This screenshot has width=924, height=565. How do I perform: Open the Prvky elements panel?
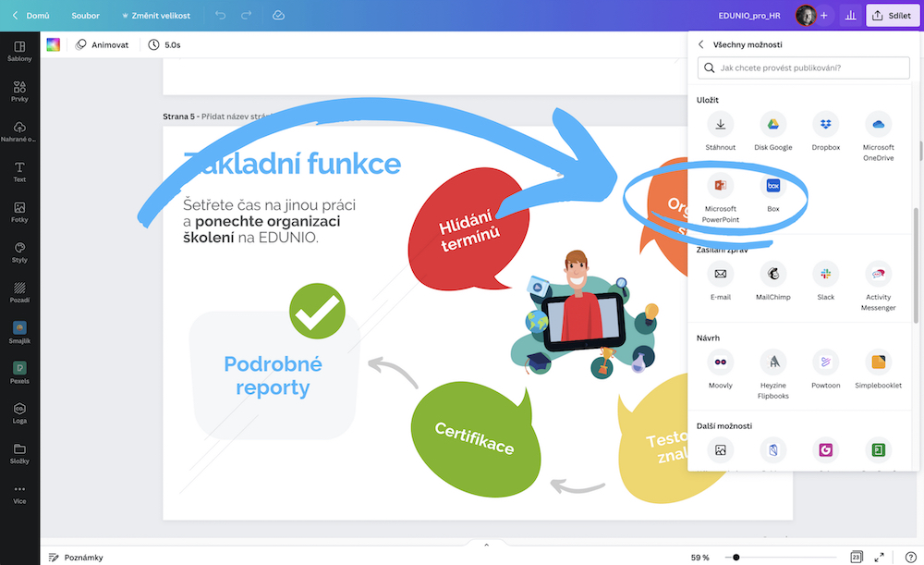(x=19, y=92)
